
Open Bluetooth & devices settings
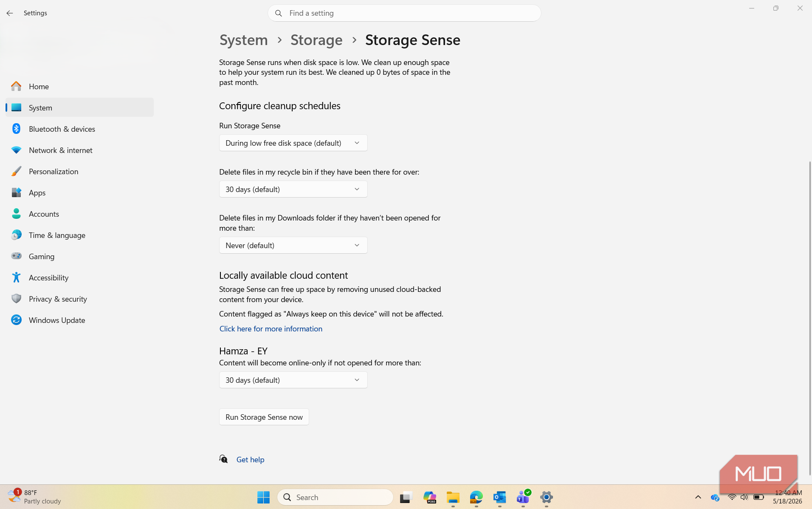coord(79,129)
